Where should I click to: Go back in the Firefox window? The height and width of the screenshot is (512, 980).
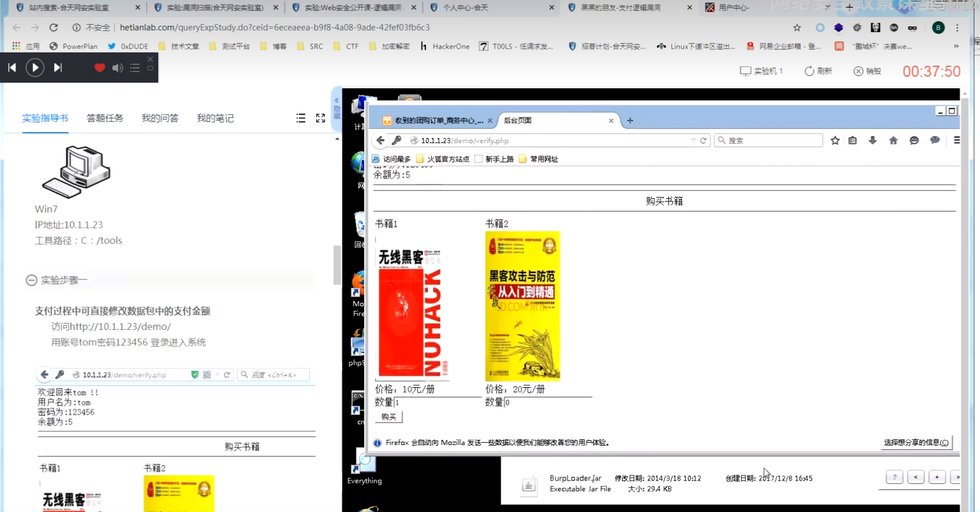pos(380,140)
